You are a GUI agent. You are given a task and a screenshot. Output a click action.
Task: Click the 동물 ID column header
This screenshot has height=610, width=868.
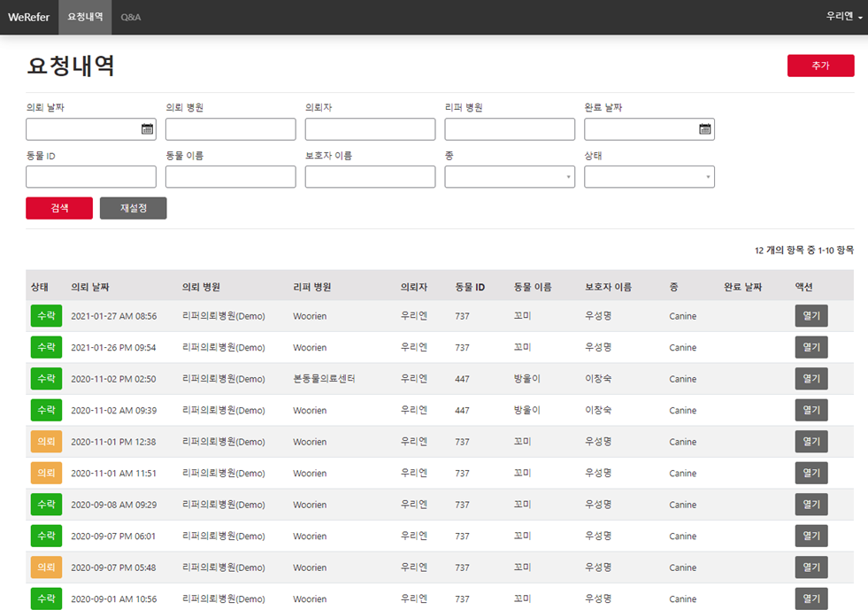coord(470,287)
